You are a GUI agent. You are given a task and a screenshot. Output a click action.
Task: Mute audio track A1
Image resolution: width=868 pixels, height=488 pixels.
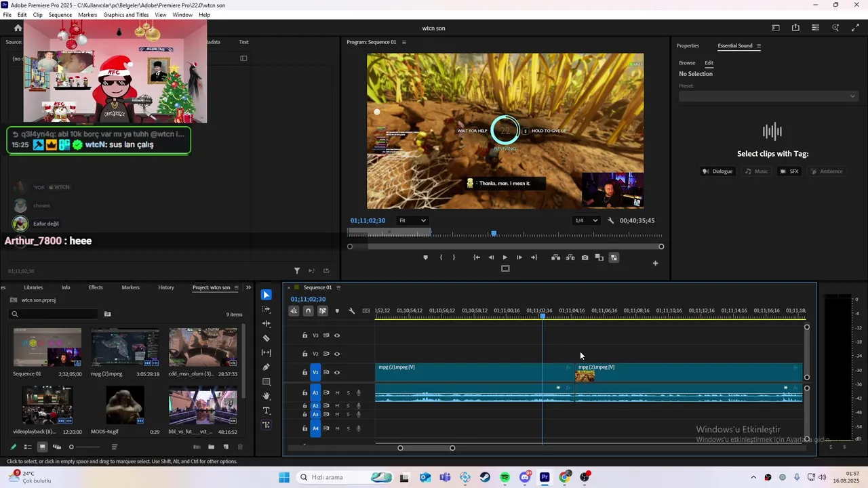click(x=337, y=392)
